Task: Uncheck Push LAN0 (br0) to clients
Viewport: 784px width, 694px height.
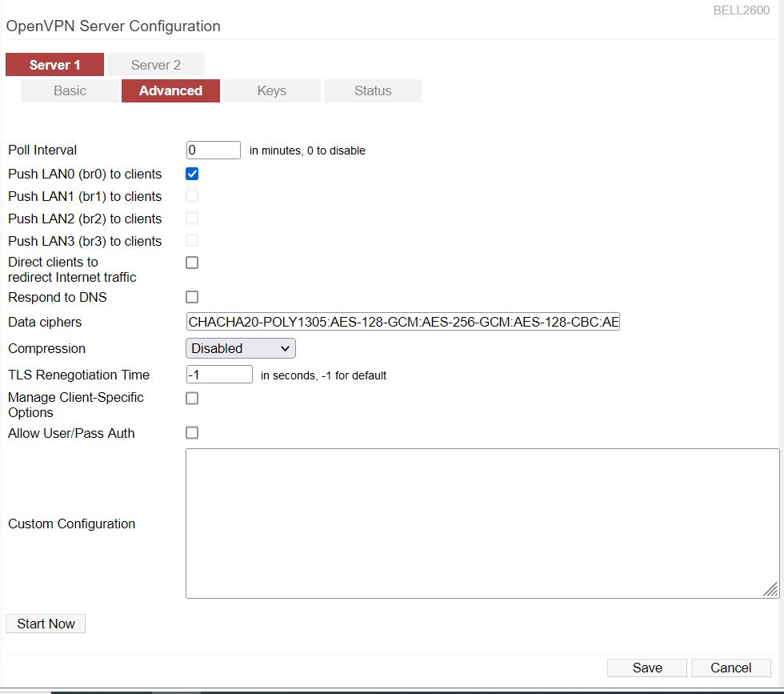Action: [x=192, y=174]
